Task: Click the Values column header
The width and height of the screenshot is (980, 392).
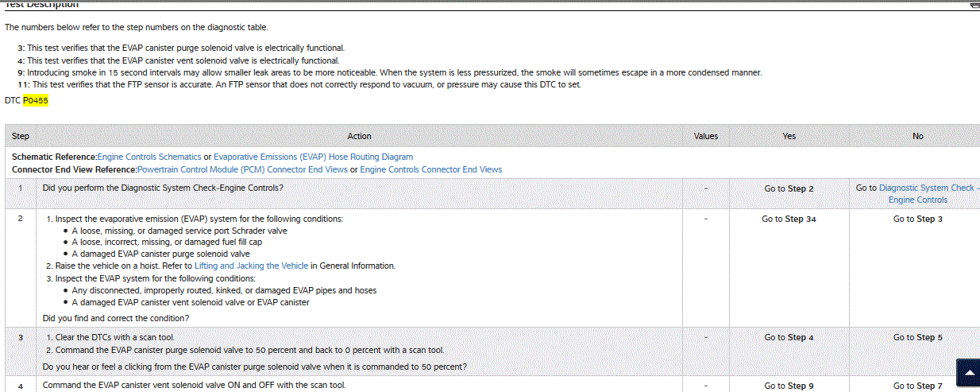Action: [705, 136]
